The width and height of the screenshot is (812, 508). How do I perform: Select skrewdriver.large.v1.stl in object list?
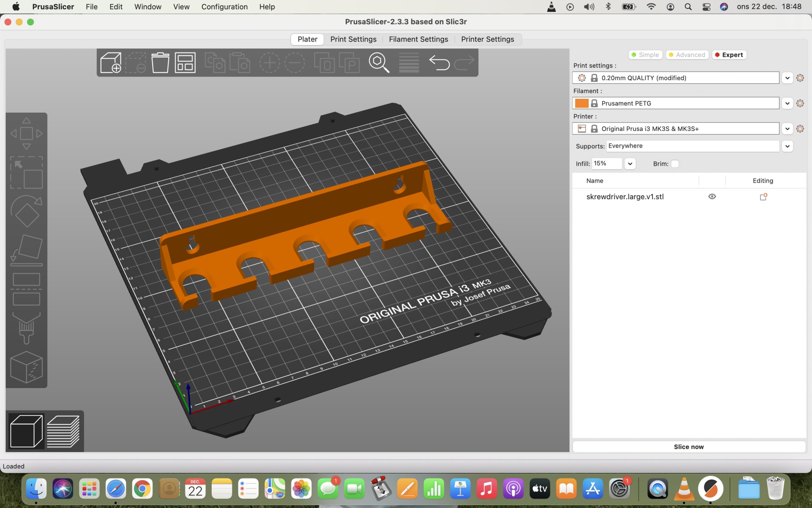pos(625,197)
